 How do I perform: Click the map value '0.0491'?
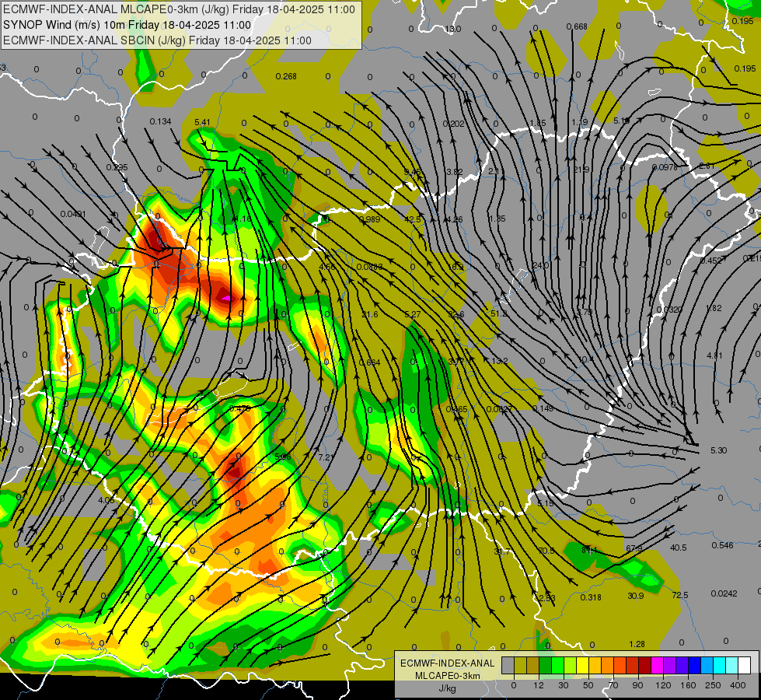(73, 214)
